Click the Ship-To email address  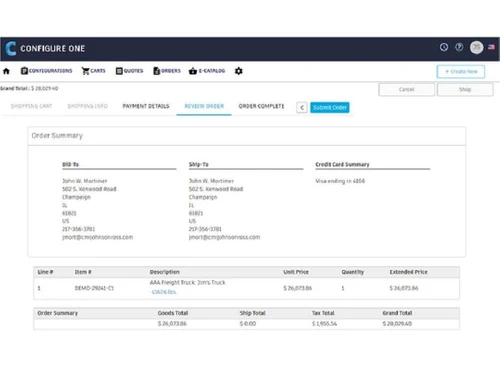click(x=224, y=237)
